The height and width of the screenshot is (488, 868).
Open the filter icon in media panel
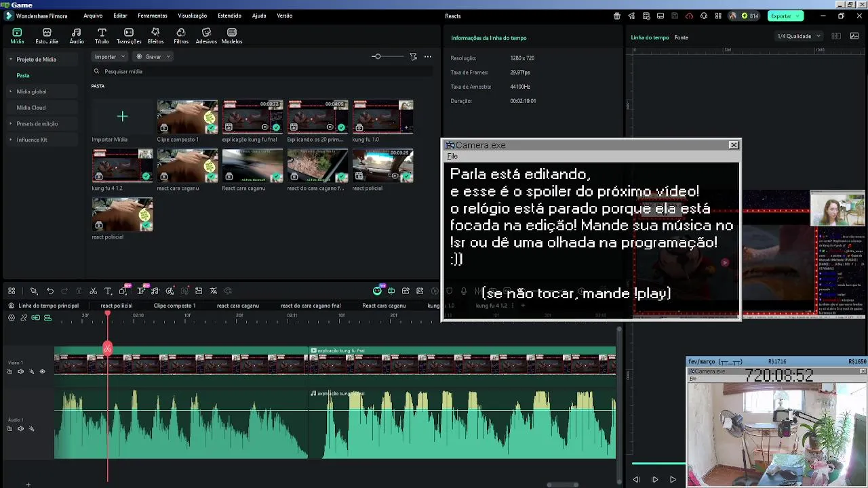coord(413,57)
